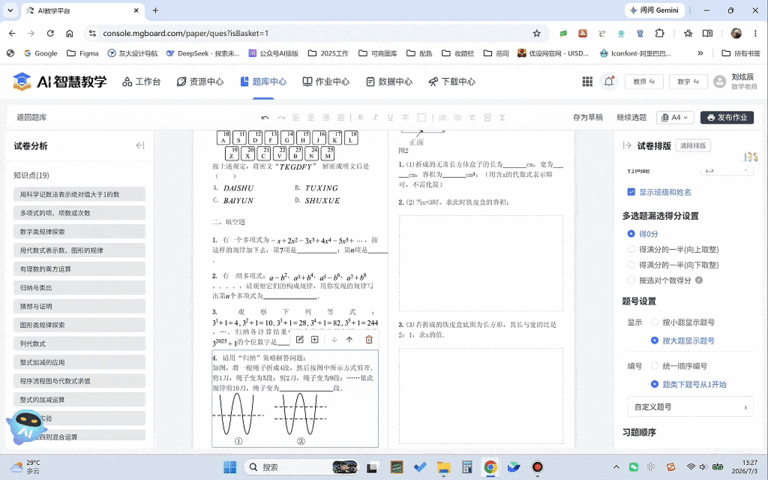Move question 4 down with arrow icon
Image resolution: width=768 pixels, height=480 pixels.
(334, 339)
